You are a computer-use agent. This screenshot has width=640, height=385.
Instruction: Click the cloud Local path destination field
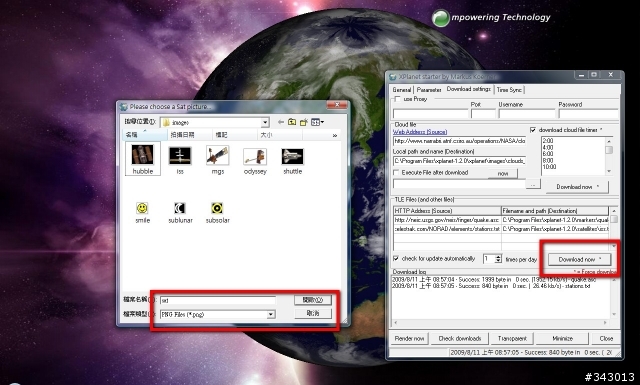coord(459,161)
